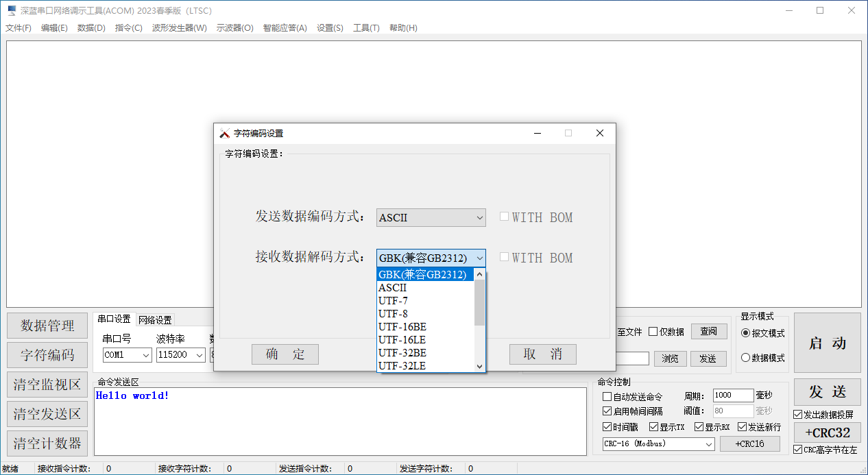Click the tools icon in the 字符编码设置 title bar
Screen dimensions: 868x475
(224, 134)
